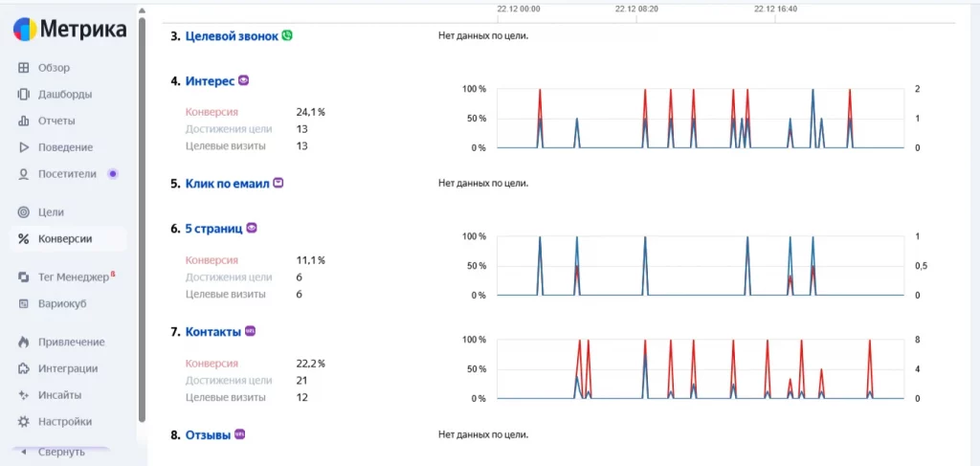Click the Yandex Metrika logo
This screenshot has width=980, height=466.
(69, 30)
